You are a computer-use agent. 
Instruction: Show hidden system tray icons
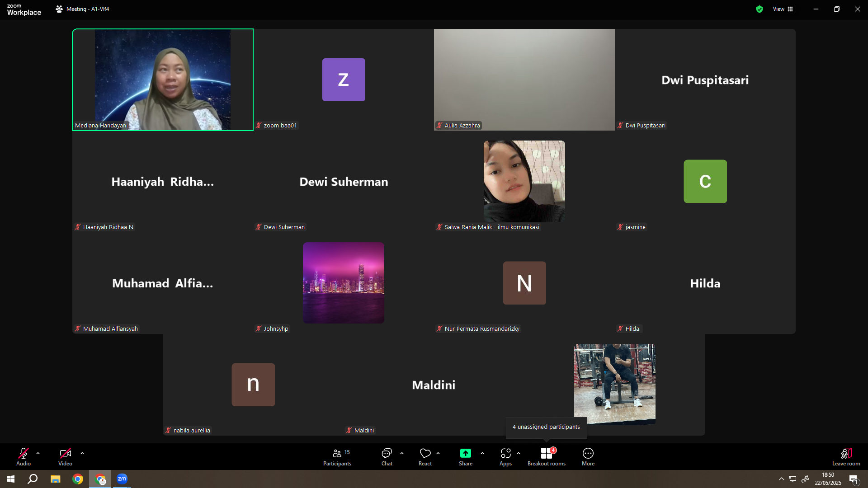coord(781,479)
